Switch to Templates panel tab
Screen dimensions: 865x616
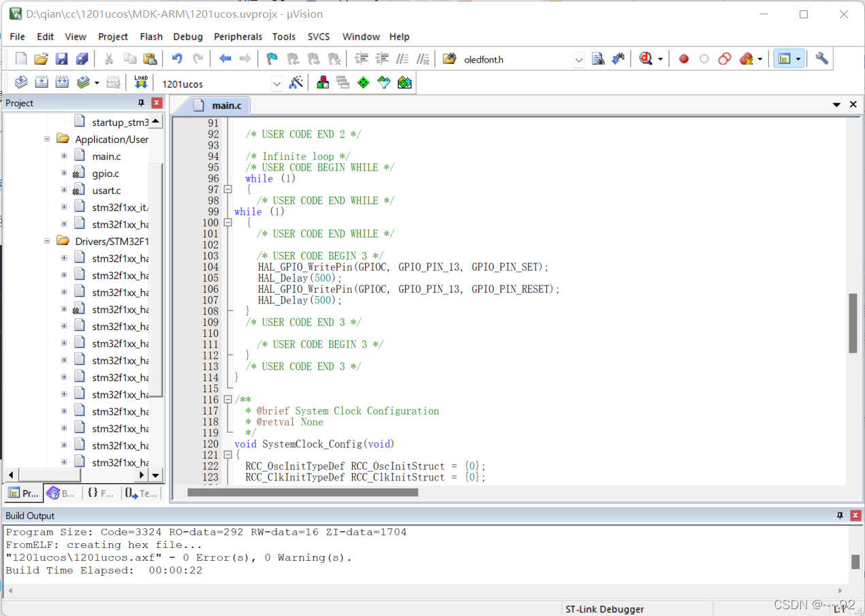click(141, 493)
